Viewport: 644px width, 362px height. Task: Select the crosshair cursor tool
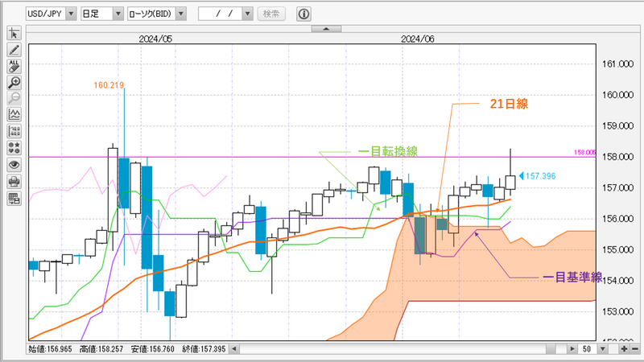coord(14,33)
